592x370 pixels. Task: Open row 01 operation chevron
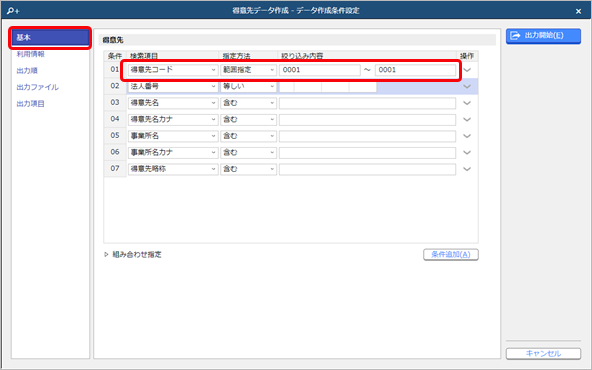click(467, 70)
